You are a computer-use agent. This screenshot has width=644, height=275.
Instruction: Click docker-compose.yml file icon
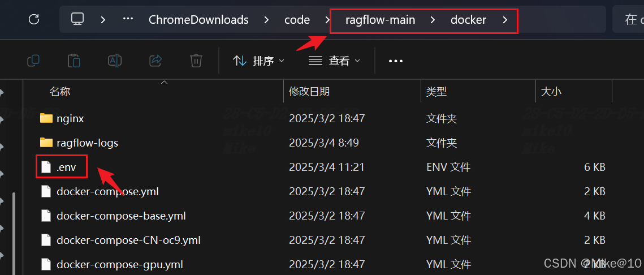tap(46, 191)
